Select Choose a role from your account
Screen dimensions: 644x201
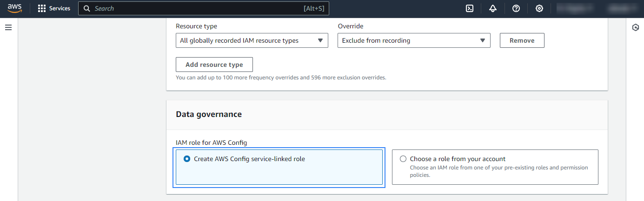[x=403, y=159]
